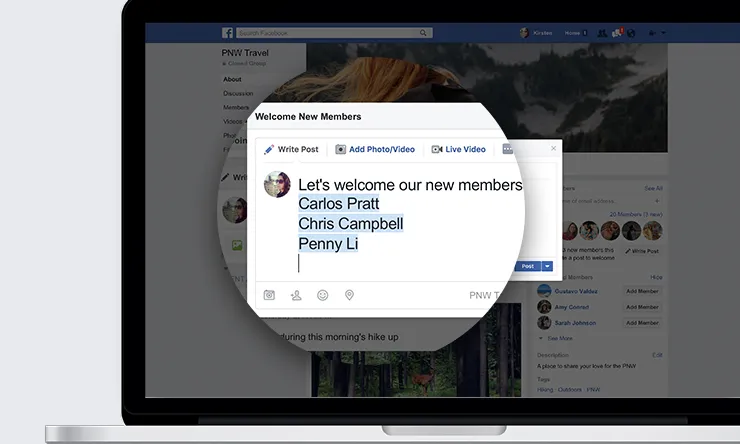Select the Add Photo/Video tab
Image resolution: width=740 pixels, height=444 pixels.
click(x=375, y=149)
